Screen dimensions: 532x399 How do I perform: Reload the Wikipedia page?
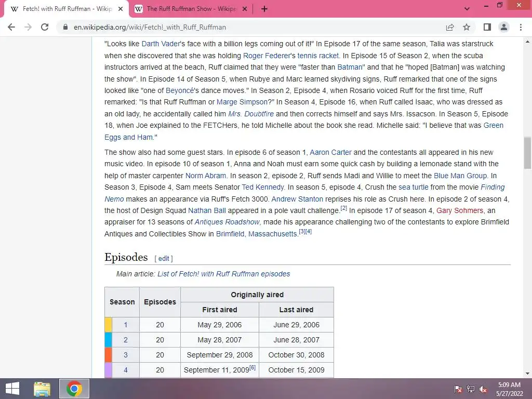(x=45, y=27)
